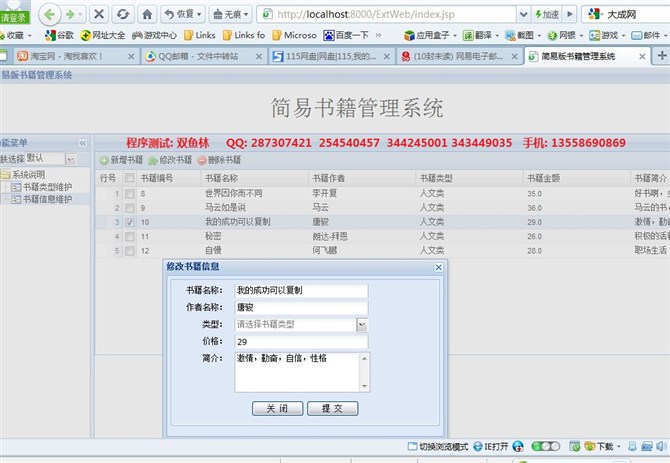Click IE打开 in status bar

tap(491, 447)
